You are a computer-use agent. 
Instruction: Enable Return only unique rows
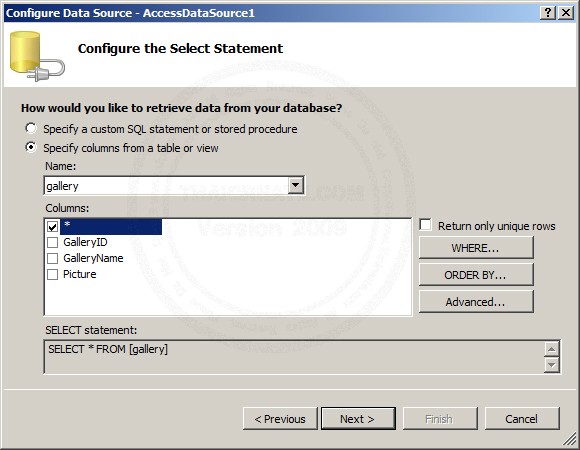[x=425, y=224]
